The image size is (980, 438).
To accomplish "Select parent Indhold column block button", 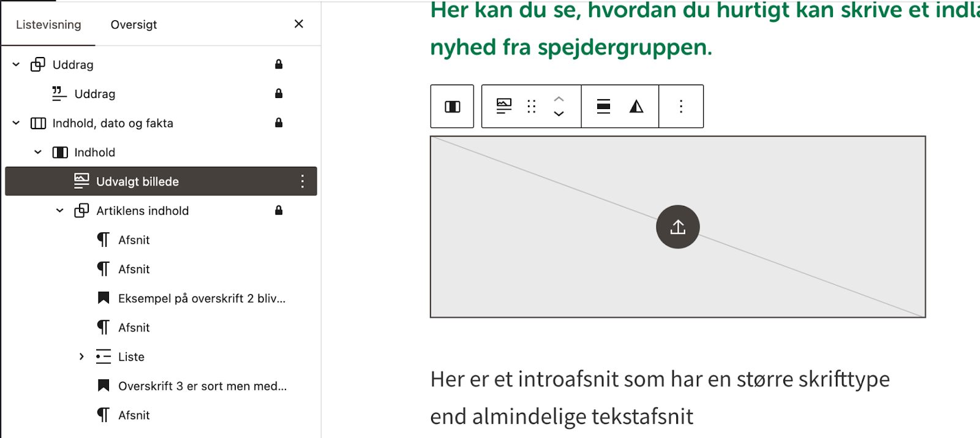I will point(452,107).
